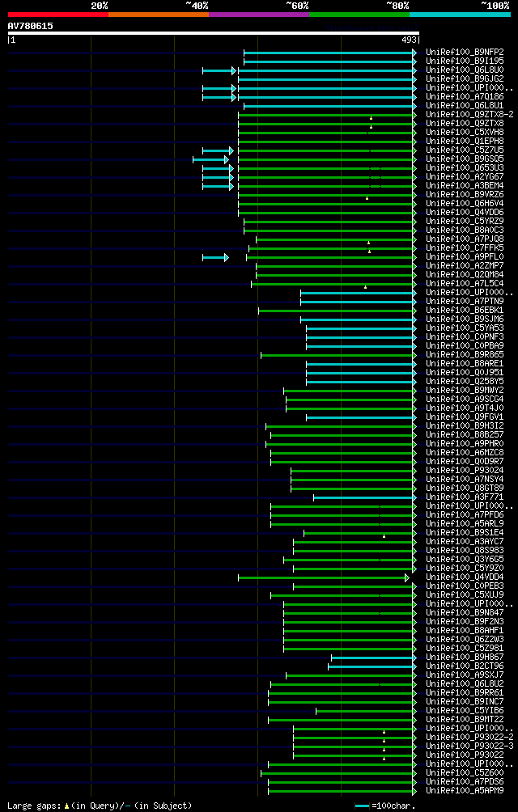Open hit UniRef100_B9GSQ5

465,159
